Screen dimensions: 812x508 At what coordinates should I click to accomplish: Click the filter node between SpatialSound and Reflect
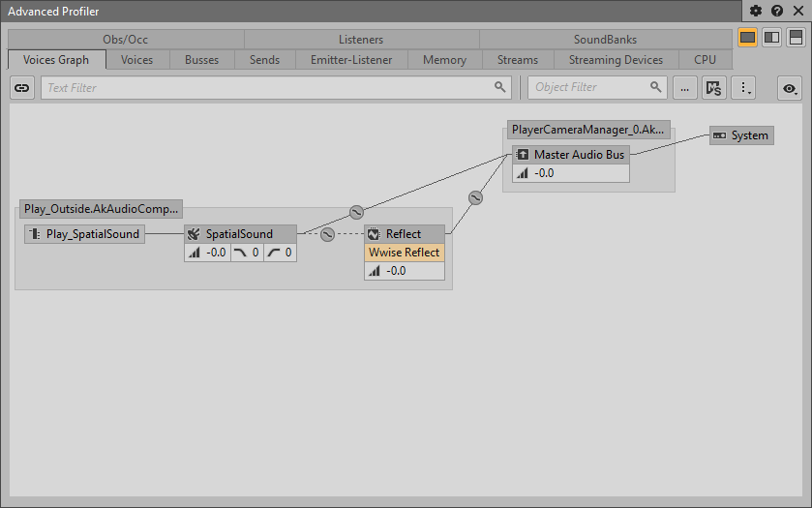pyautogui.click(x=327, y=234)
